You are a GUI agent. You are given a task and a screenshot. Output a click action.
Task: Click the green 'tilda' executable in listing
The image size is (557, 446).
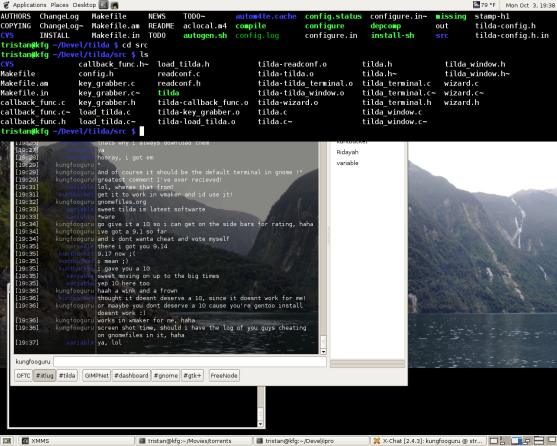click(x=168, y=93)
